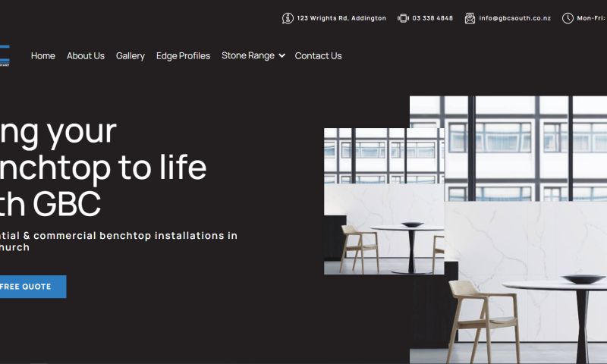Expand the Stone Range dropdown chevron
Screen dimensions: 607x364
click(x=281, y=55)
